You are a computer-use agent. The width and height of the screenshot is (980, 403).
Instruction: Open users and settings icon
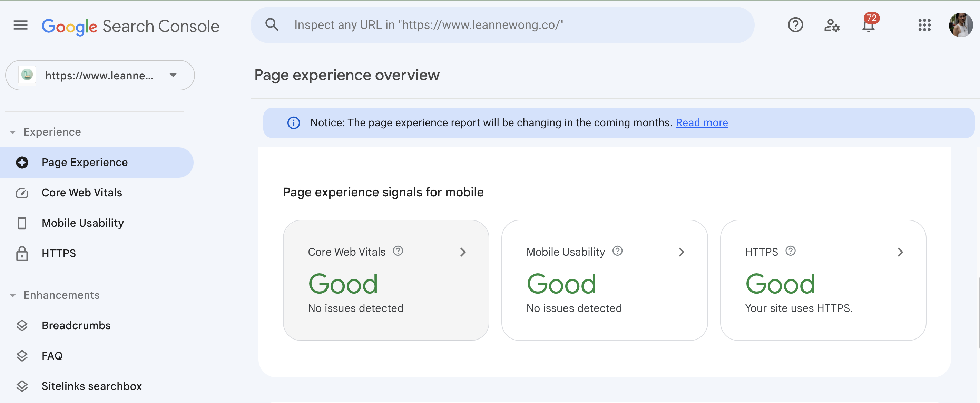[x=832, y=26]
